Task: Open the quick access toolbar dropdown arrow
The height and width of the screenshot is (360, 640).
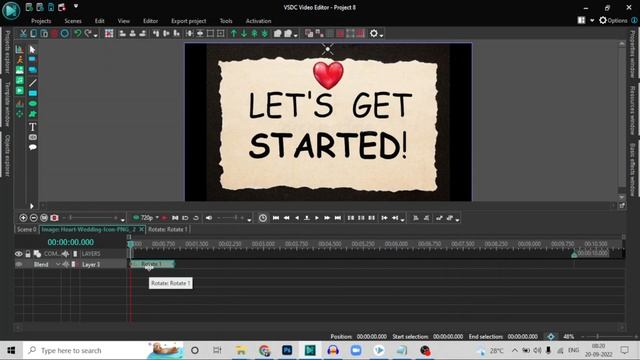Action: pyautogui.click(x=76, y=6)
